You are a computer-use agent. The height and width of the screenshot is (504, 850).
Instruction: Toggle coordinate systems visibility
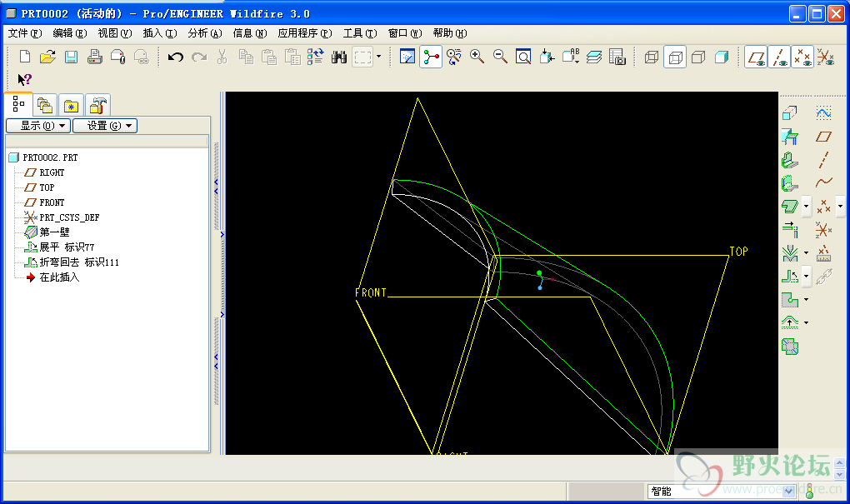click(x=826, y=57)
